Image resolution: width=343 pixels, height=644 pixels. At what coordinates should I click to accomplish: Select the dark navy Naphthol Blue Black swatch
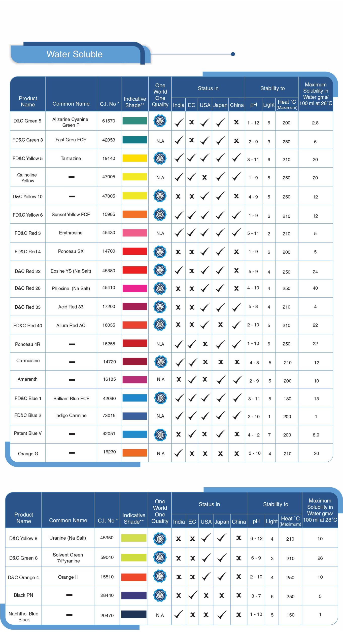[134, 614]
